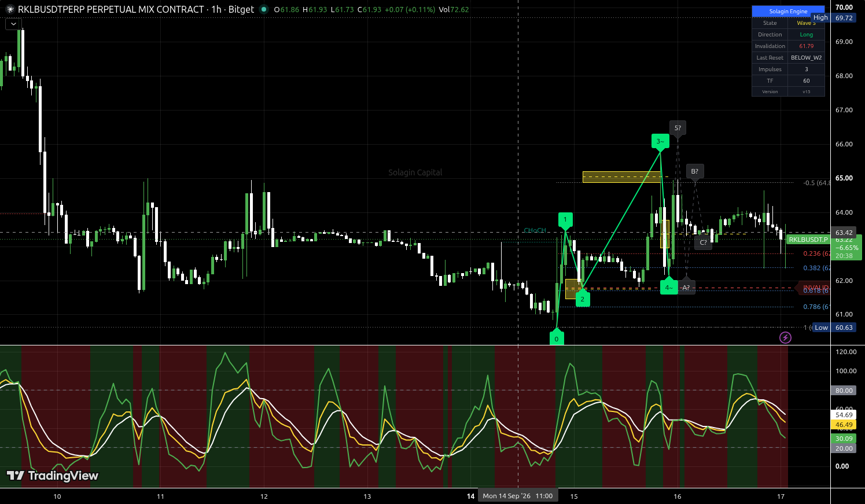Select corrective label B? marker
The image size is (865, 504).
tap(695, 171)
